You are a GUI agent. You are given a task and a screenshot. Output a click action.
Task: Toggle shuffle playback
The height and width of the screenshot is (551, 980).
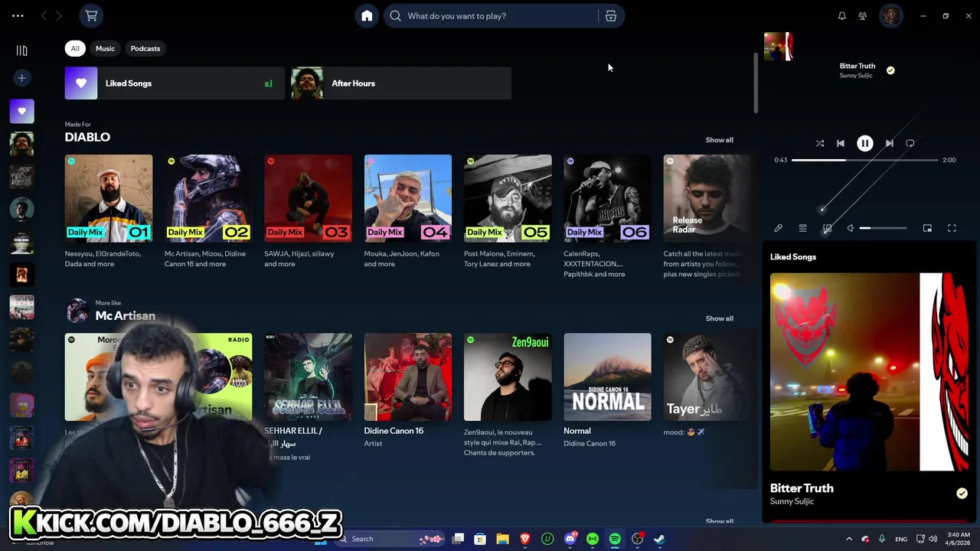[820, 143]
